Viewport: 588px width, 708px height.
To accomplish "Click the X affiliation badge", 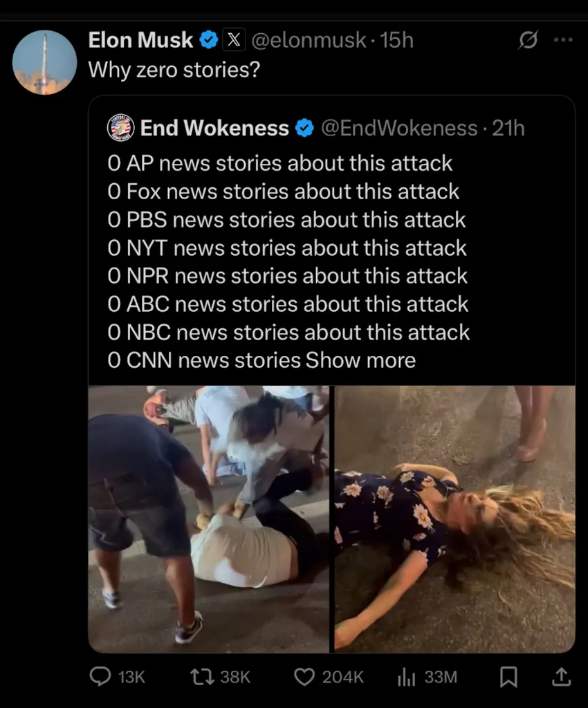I will [x=232, y=41].
